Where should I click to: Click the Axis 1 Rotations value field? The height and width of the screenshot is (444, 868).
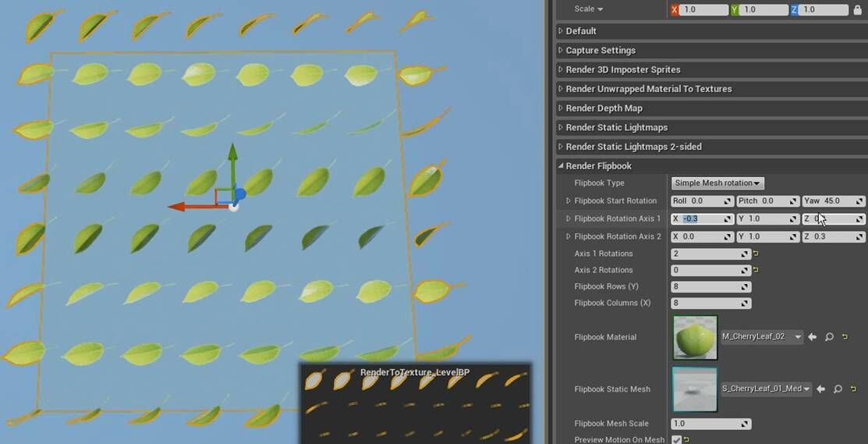coord(710,254)
